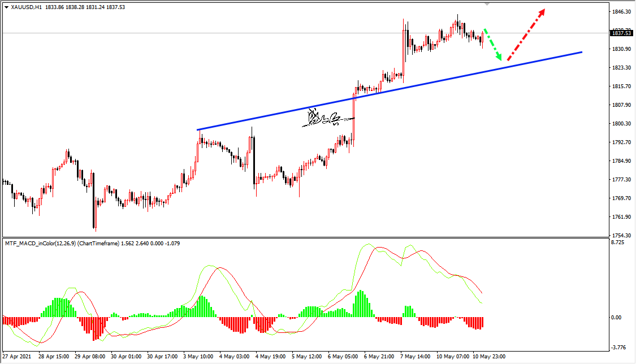Click the small gray chart shift marker at top
The image size is (636, 364).
click(x=487, y=4)
